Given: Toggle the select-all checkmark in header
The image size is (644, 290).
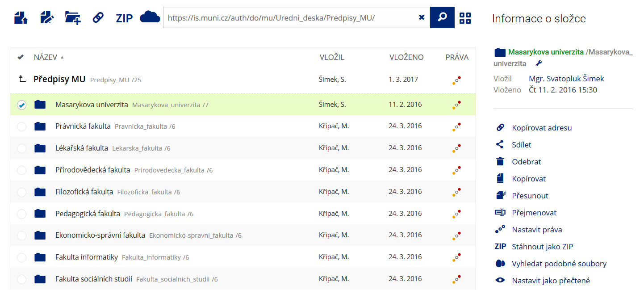Looking at the screenshot, I should [x=21, y=57].
